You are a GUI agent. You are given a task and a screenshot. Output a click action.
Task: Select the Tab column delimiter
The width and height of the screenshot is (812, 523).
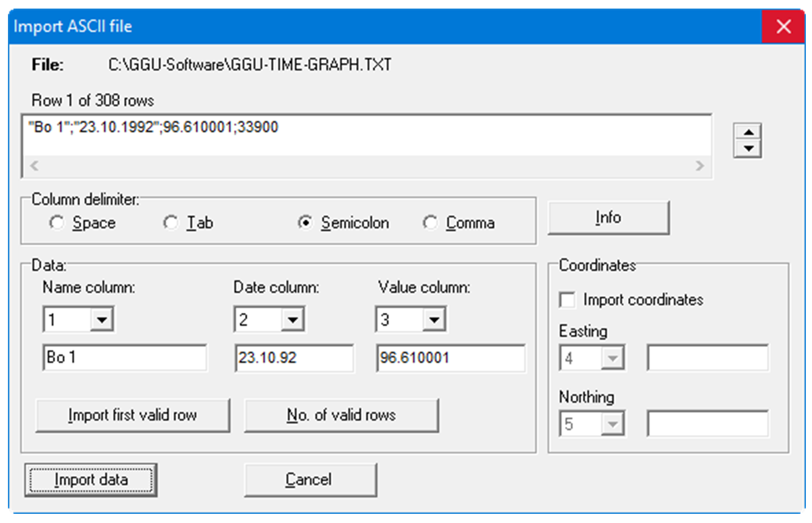[x=171, y=224]
